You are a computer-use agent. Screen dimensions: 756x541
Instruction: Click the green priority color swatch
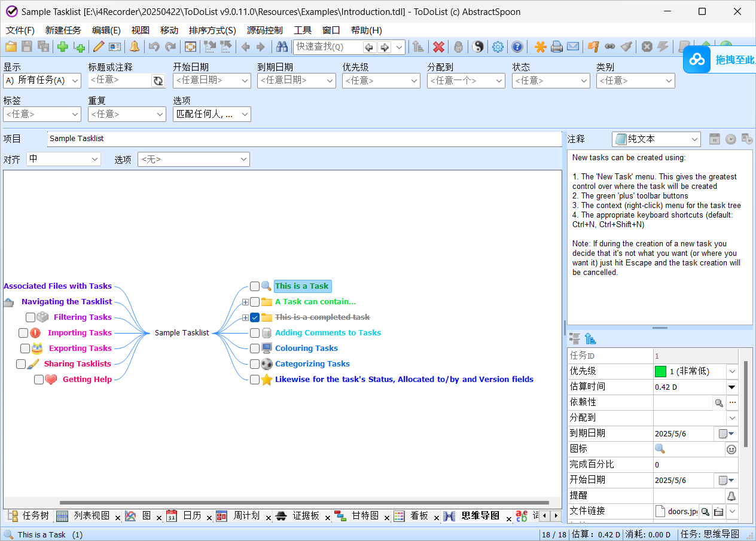[x=660, y=371]
